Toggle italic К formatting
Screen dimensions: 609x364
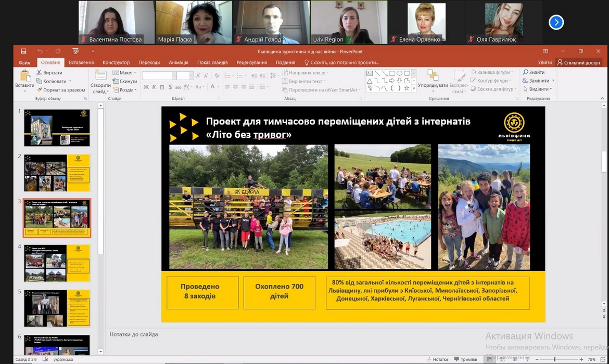[155, 87]
